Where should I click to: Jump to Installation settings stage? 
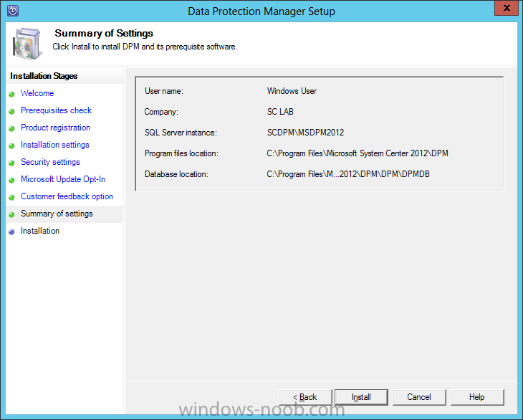point(54,145)
